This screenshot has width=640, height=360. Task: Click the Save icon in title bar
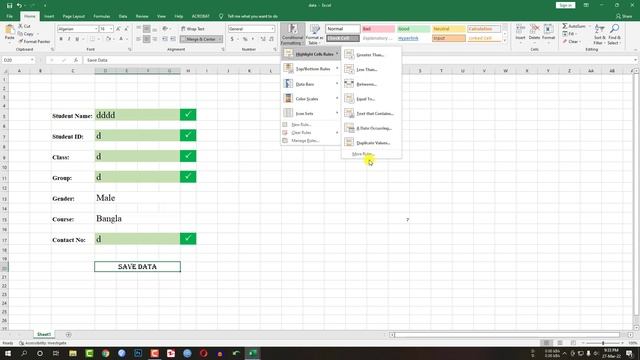point(9,6)
